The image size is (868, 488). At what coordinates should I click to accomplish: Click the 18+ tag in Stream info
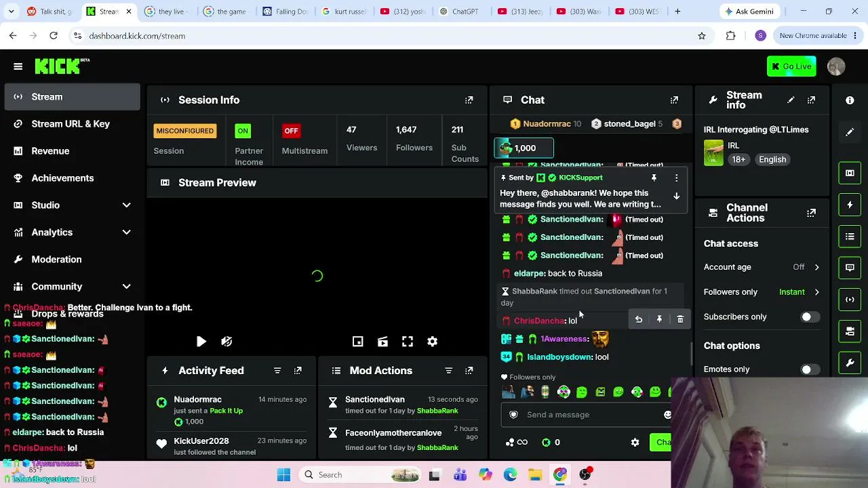point(738,160)
